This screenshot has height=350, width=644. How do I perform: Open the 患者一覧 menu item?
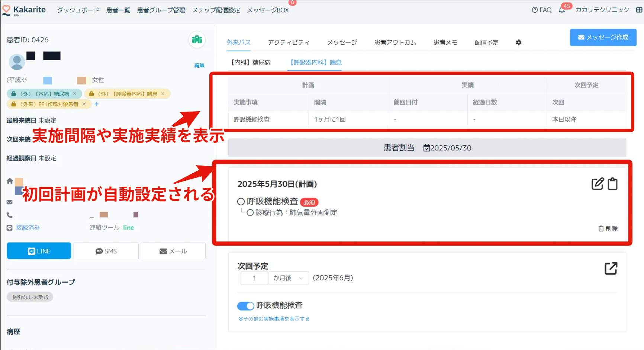coord(118,10)
